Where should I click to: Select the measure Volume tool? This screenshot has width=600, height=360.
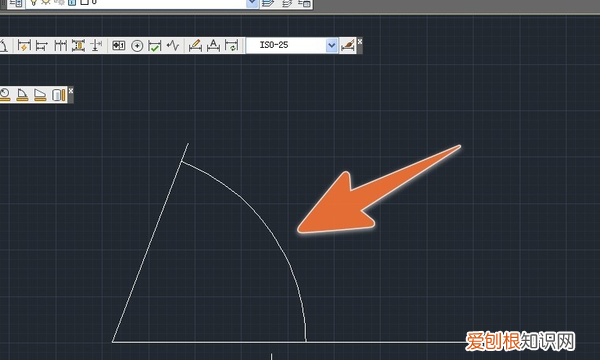(58, 94)
